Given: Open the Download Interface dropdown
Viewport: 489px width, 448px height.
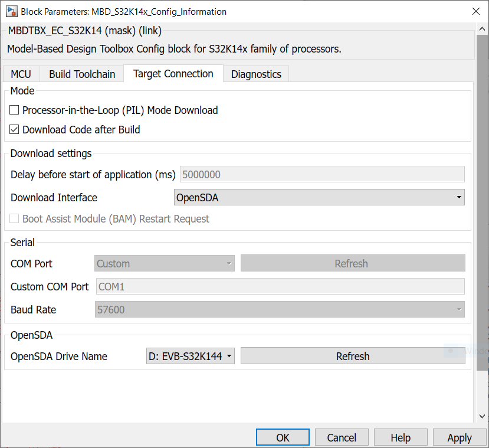Looking at the screenshot, I should [x=319, y=198].
